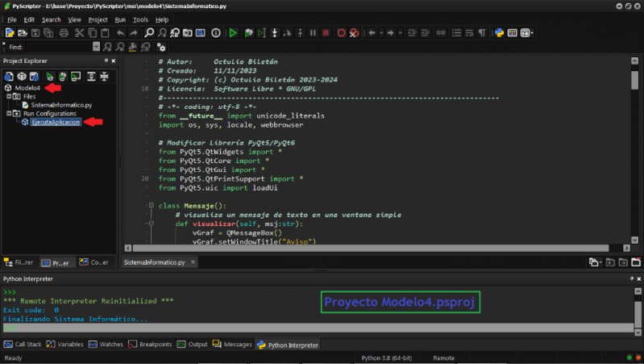
Task: Open the Project menu
Action: coord(98,19)
